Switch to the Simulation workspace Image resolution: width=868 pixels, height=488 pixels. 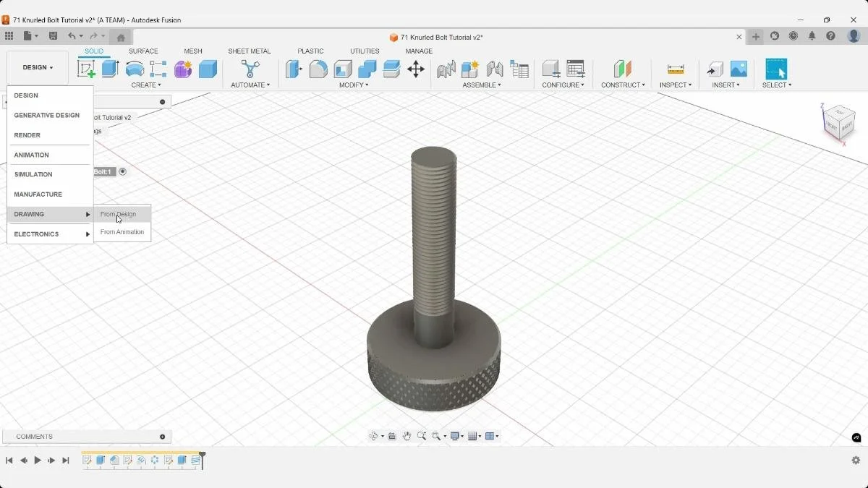[50, 174]
